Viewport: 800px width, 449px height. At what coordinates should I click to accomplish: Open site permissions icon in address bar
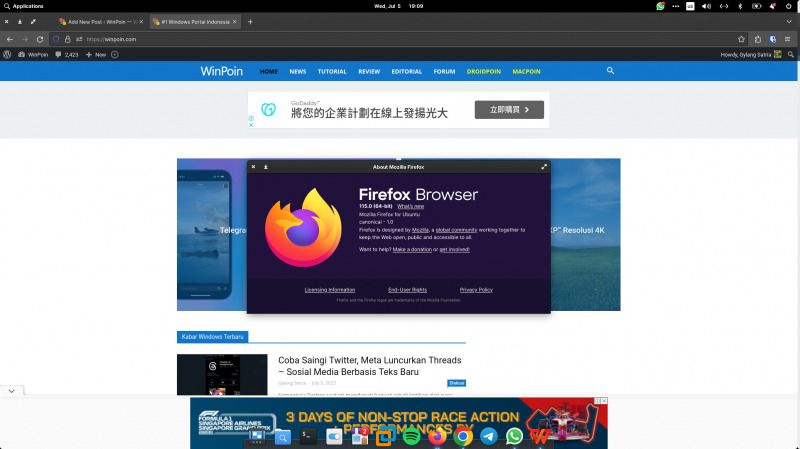(79, 39)
